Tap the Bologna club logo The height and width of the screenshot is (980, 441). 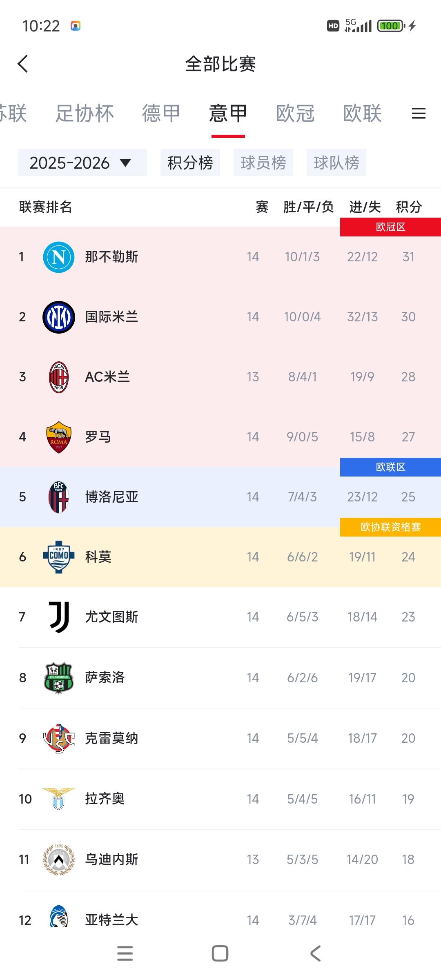pos(58,497)
